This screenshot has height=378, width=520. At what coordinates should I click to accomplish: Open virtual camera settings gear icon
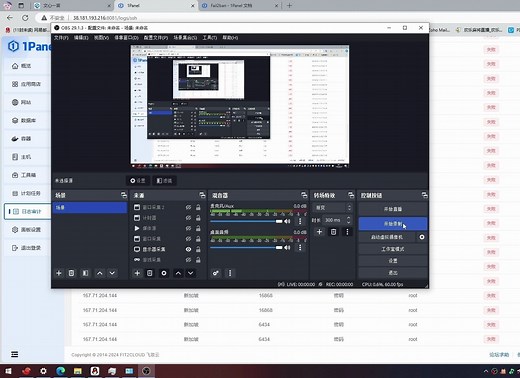click(422, 237)
